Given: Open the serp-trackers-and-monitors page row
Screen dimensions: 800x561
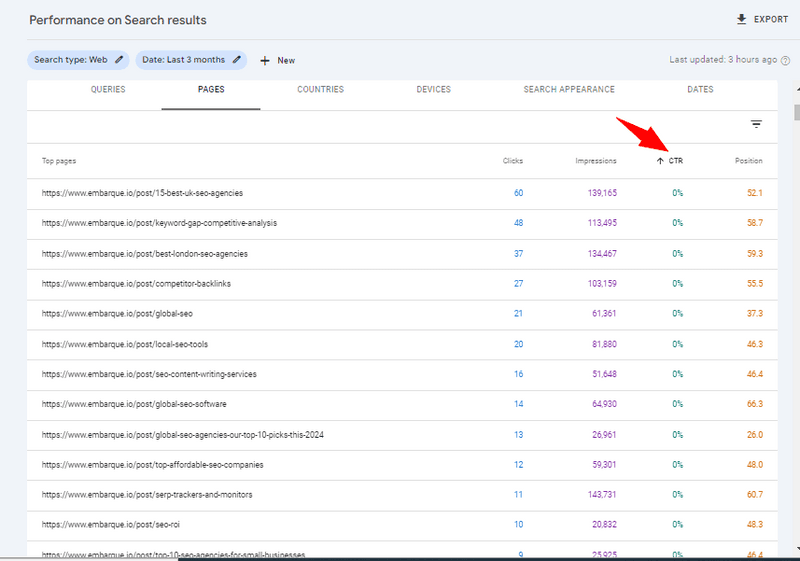Looking at the screenshot, I should pyautogui.click(x=402, y=495).
